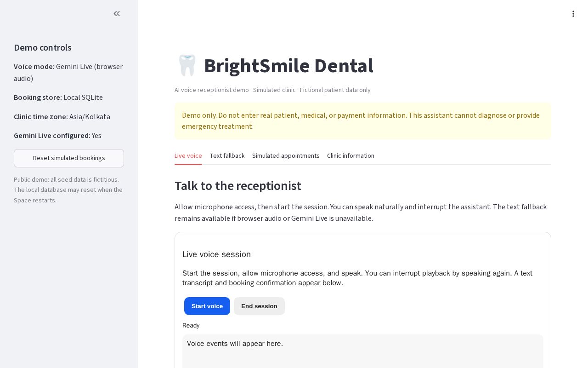588x368 pixels.
Task: Click the End session button
Action: (259, 306)
